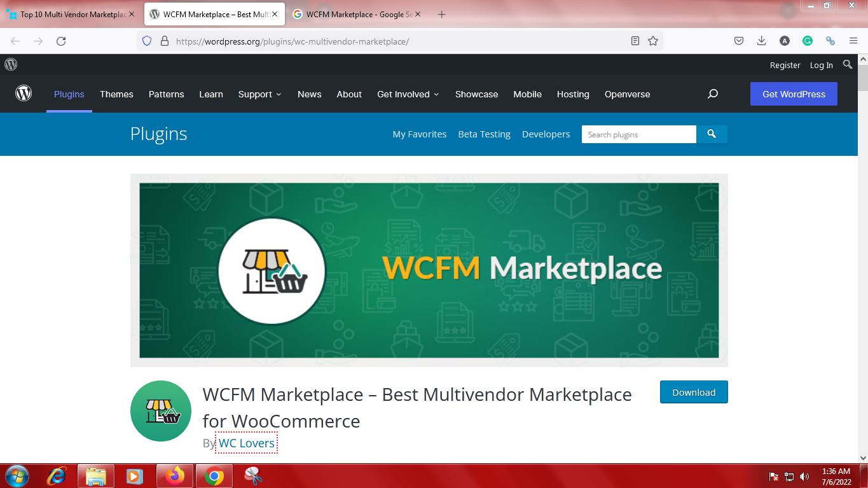
Task: Click the magnifier icon in the admin bar
Action: click(848, 64)
